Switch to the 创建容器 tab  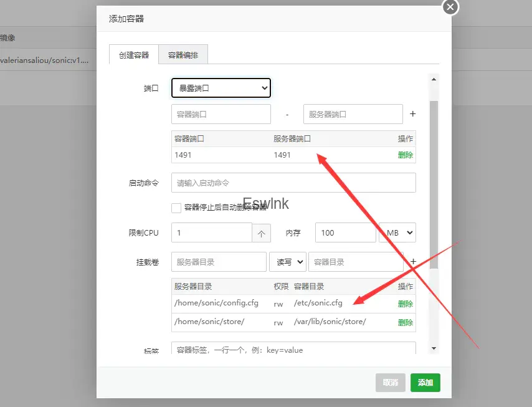tap(134, 55)
